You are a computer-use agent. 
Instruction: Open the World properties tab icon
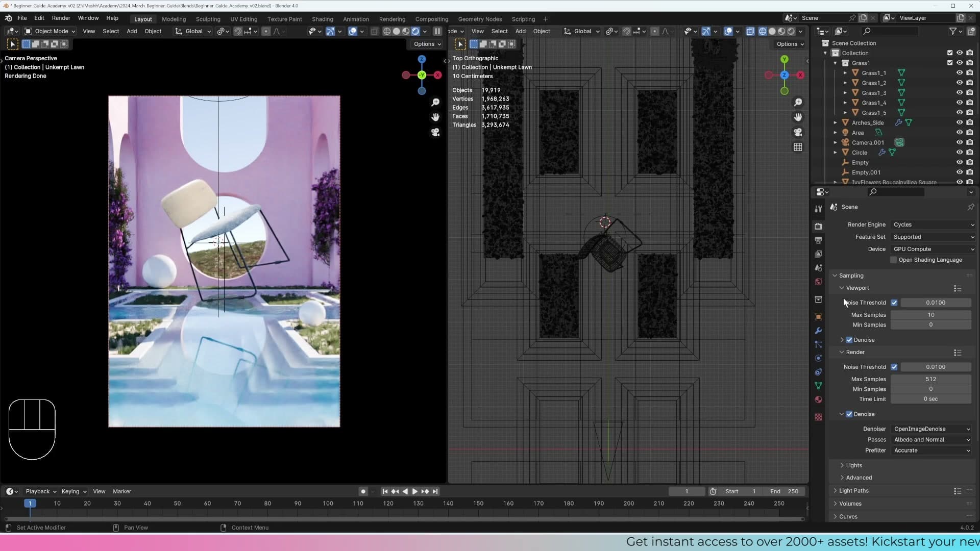pyautogui.click(x=818, y=282)
